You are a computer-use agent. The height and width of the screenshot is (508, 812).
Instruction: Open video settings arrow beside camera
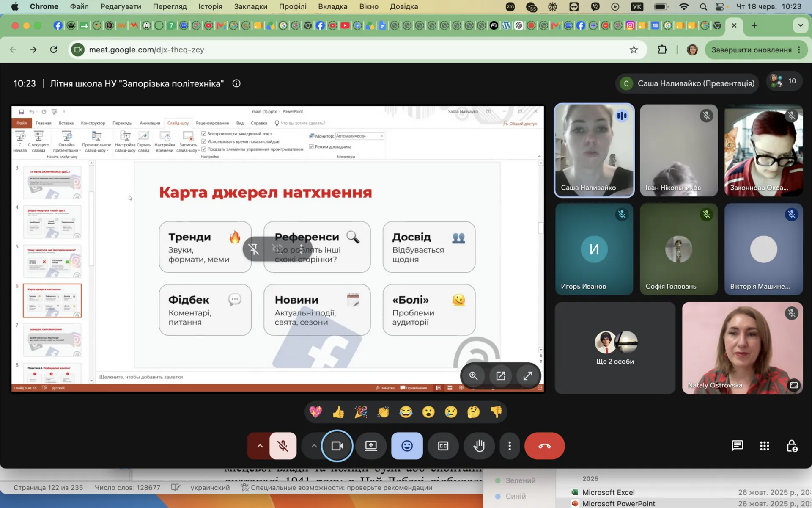pyautogui.click(x=313, y=446)
